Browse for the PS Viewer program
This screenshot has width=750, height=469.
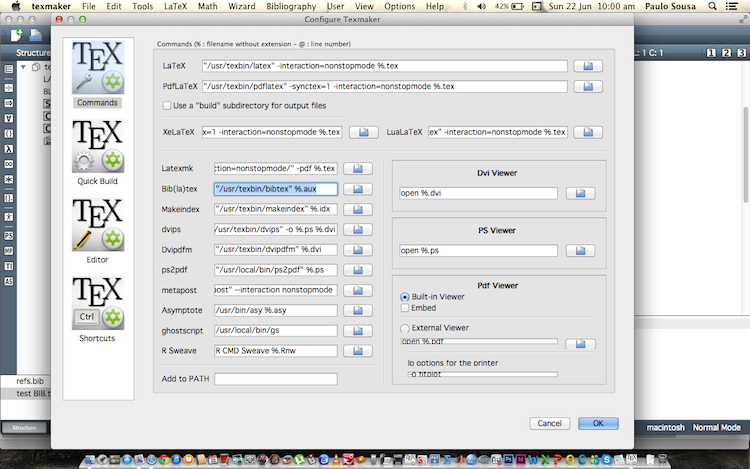(580, 251)
